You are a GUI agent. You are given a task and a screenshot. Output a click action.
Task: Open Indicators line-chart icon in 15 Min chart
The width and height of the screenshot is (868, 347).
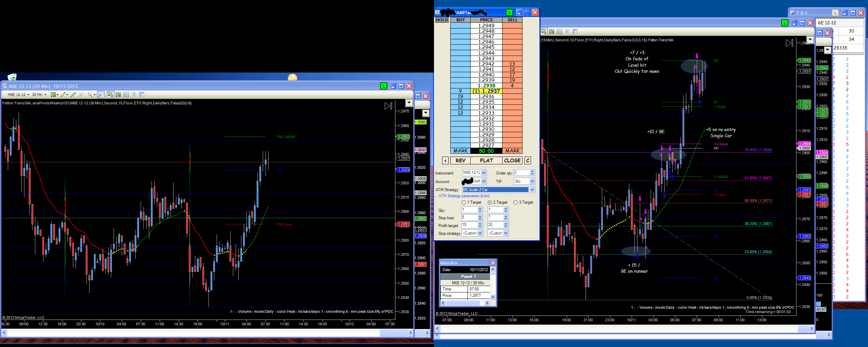click(559, 32)
